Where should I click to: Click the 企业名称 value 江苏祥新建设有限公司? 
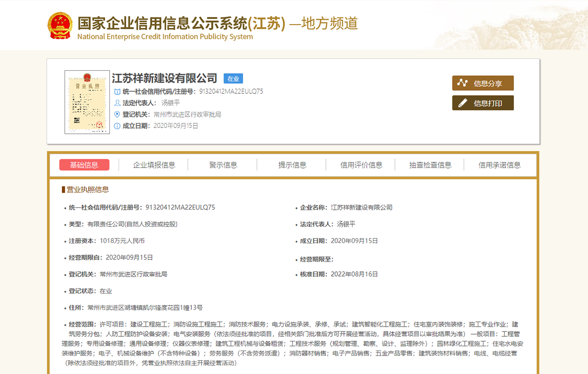click(x=362, y=207)
